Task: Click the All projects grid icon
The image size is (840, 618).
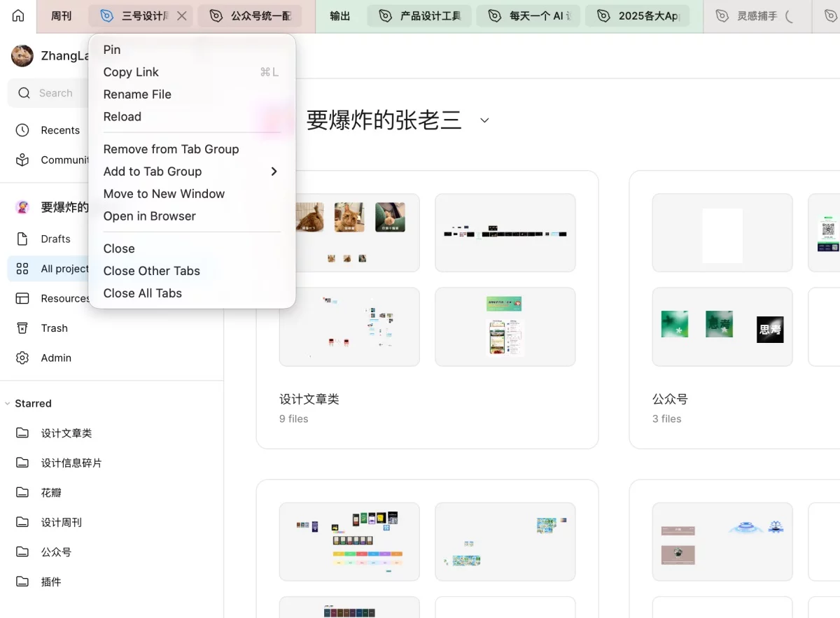Action: pos(22,269)
